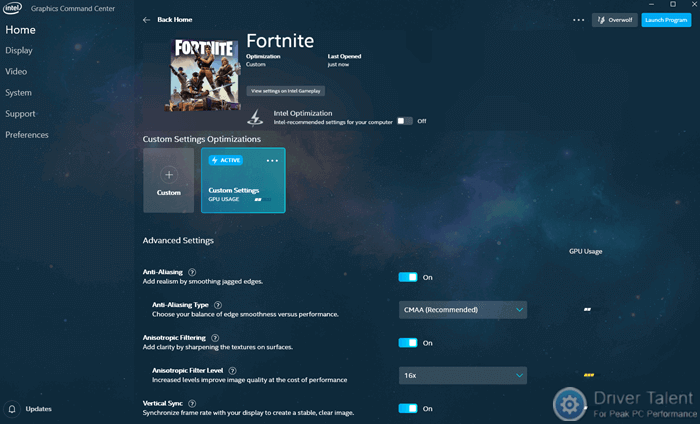The image size is (700, 424).
Task: Open the Display section
Action: pyautogui.click(x=19, y=50)
